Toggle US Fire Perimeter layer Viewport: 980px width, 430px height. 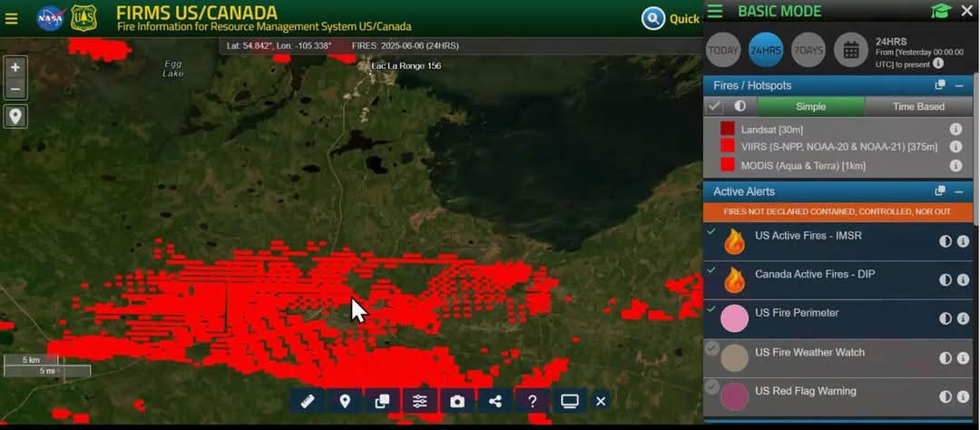pyautogui.click(x=712, y=309)
